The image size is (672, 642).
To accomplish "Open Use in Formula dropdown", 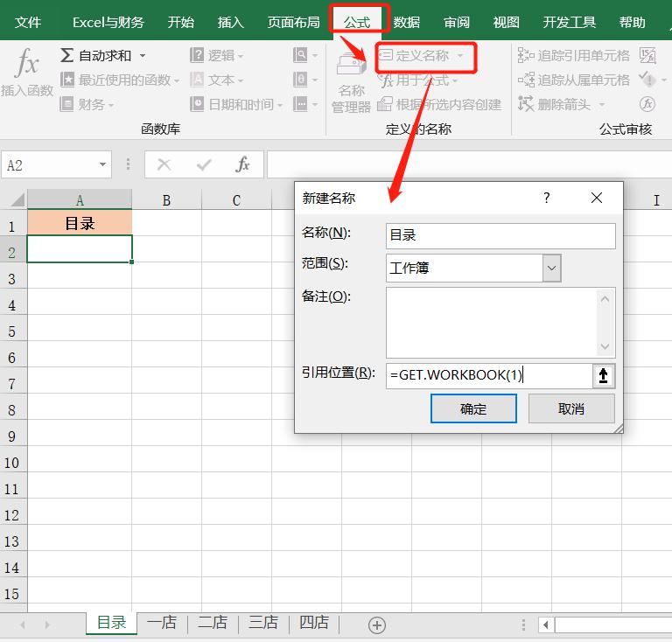I will tap(419, 80).
